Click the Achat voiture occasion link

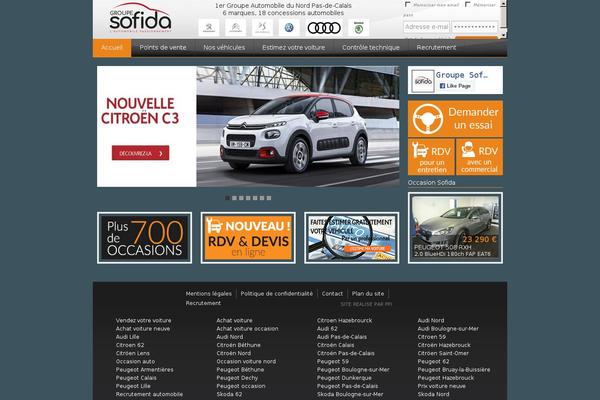point(247,328)
